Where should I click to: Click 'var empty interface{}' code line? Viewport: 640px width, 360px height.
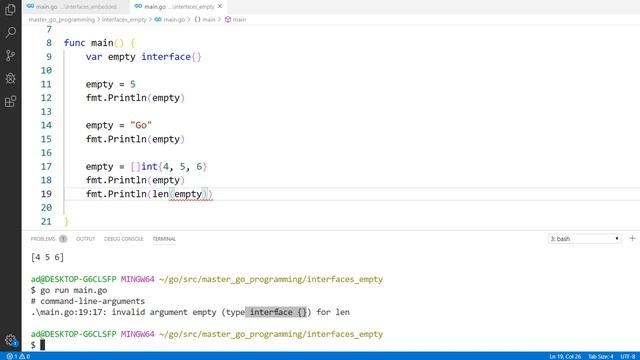tap(143, 57)
